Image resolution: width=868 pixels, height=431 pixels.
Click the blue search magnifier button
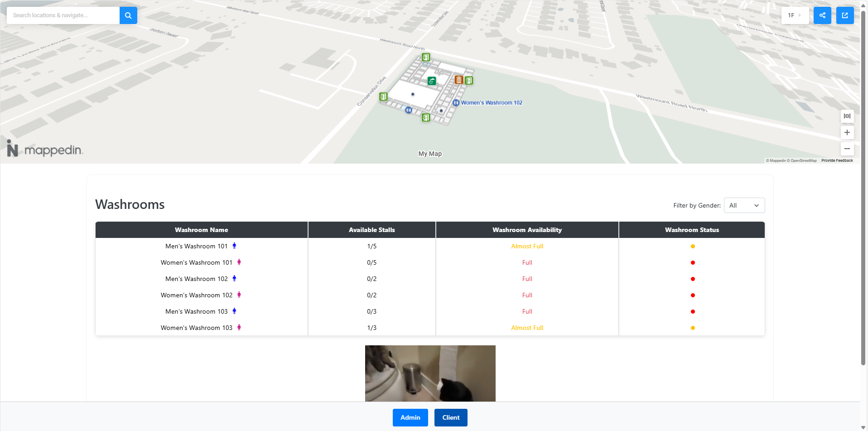(128, 15)
